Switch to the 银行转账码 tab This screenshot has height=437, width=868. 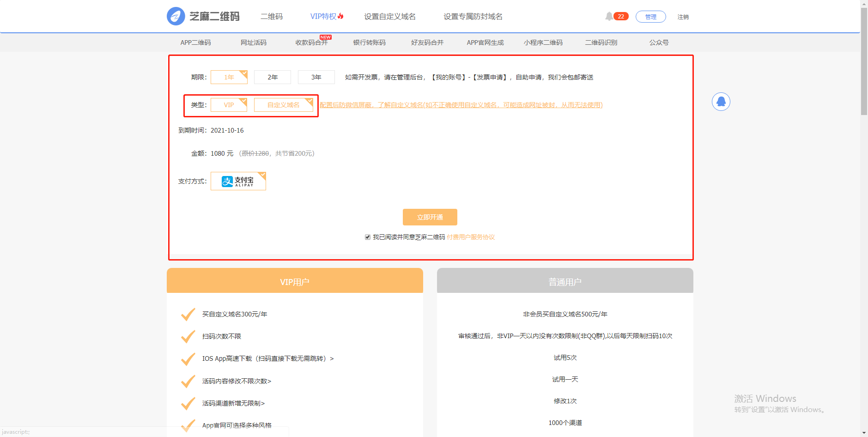(x=370, y=42)
